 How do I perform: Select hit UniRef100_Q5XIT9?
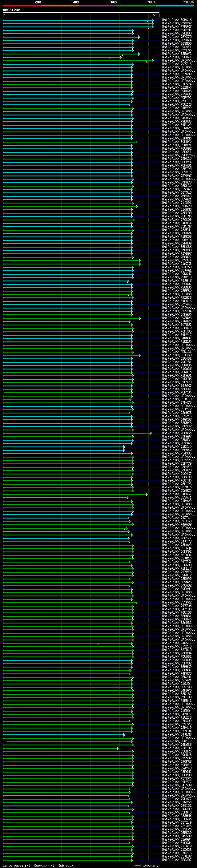pos(177,101)
